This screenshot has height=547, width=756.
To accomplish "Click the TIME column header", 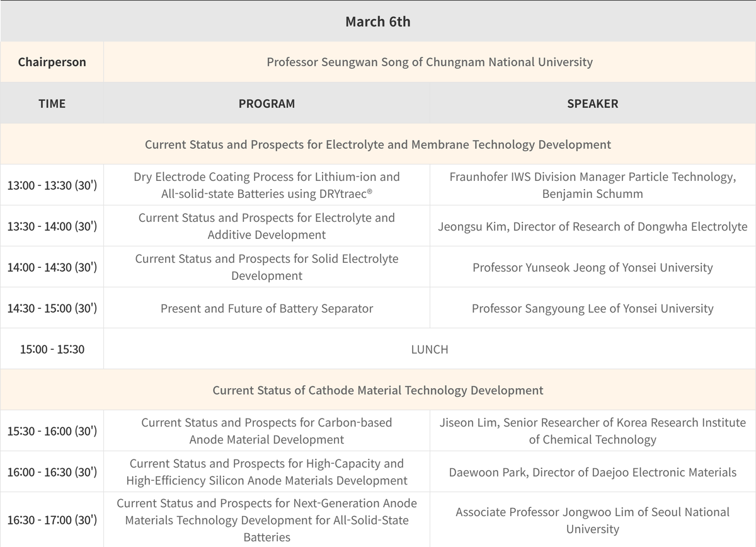I will point(52,103).
